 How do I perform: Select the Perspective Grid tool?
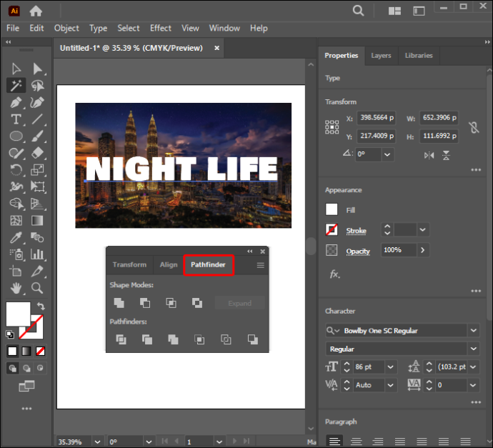[37, 204]
